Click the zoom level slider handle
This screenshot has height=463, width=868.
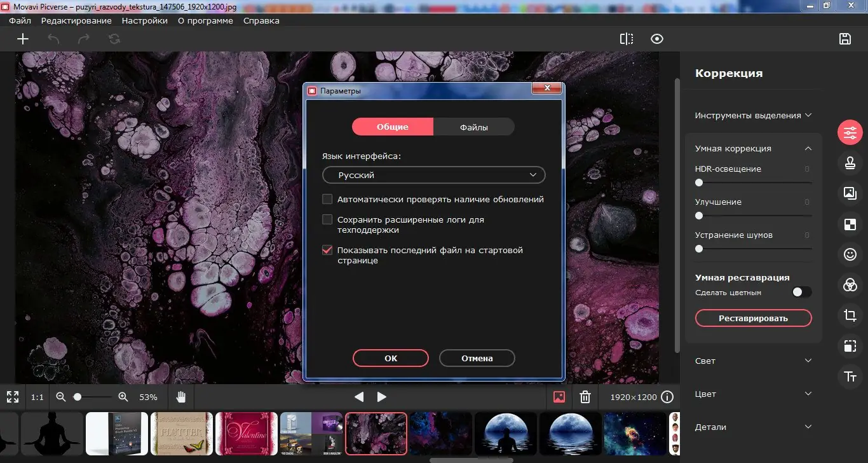pos(78,397)
